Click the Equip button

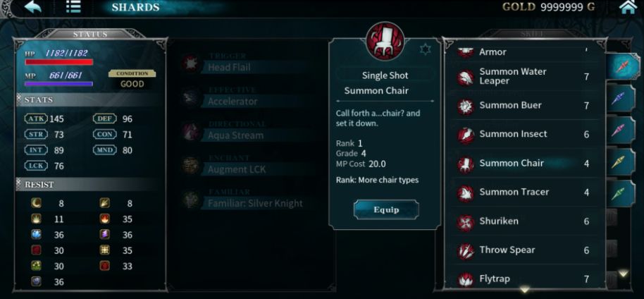coord(386,209)
